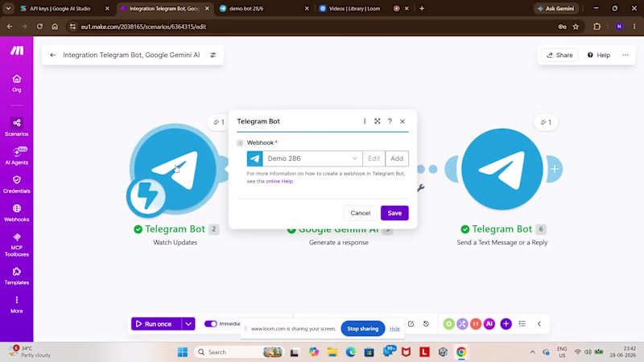Open the list icon in the bottom toolbar
Screen dimensions: 644x362
[x=522, y=324]
